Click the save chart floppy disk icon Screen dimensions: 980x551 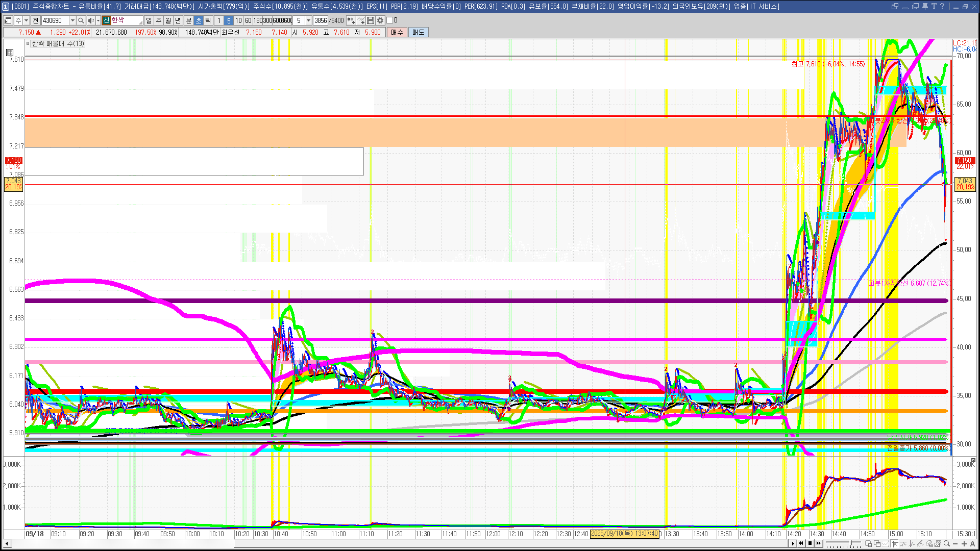pos(371,20)
